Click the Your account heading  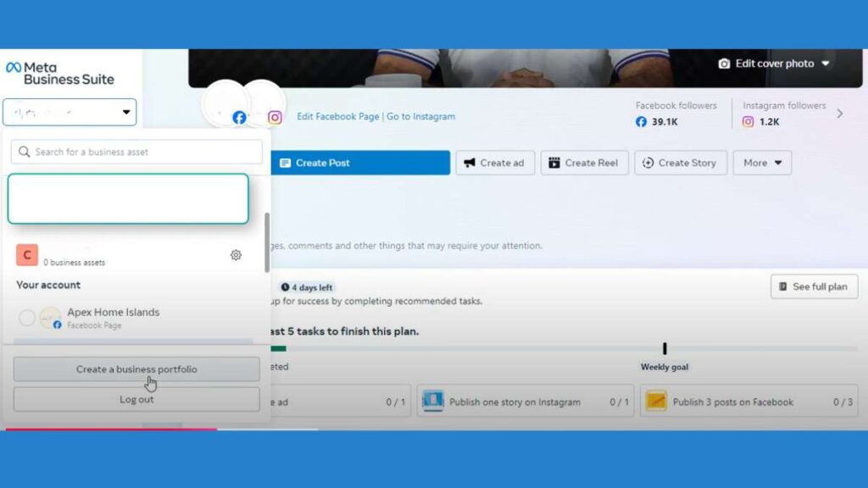coord(48,285)
